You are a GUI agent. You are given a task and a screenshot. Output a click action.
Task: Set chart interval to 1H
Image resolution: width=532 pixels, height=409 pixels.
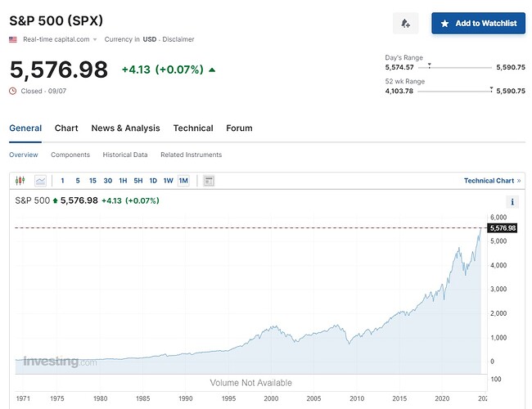(x=123, y=181)
